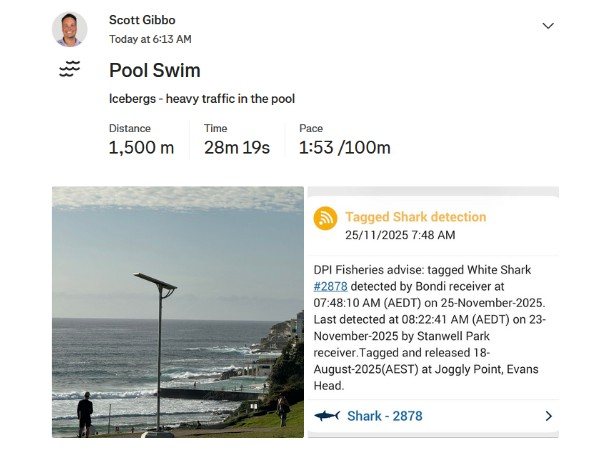Click the 1:53 /100m pace stat
Image resolution: width=600 pixels, height=450 pixels.
tap(344, 148)
